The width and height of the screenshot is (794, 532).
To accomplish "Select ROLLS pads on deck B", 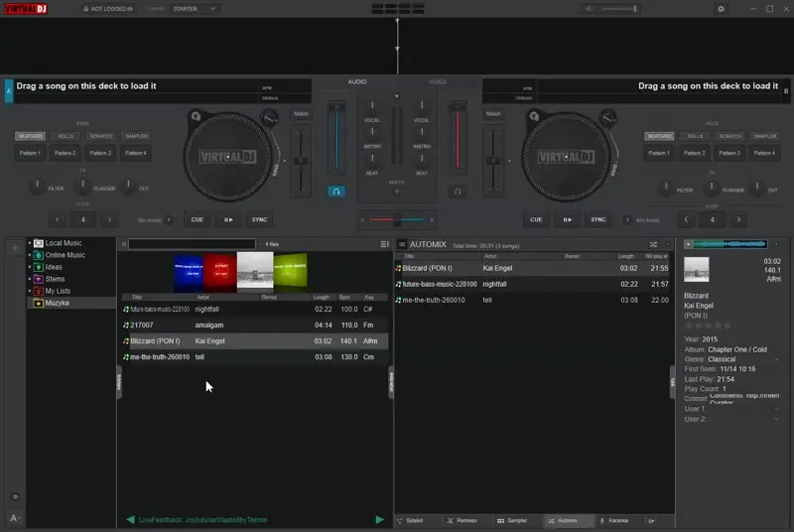I will tap(695, 136).
